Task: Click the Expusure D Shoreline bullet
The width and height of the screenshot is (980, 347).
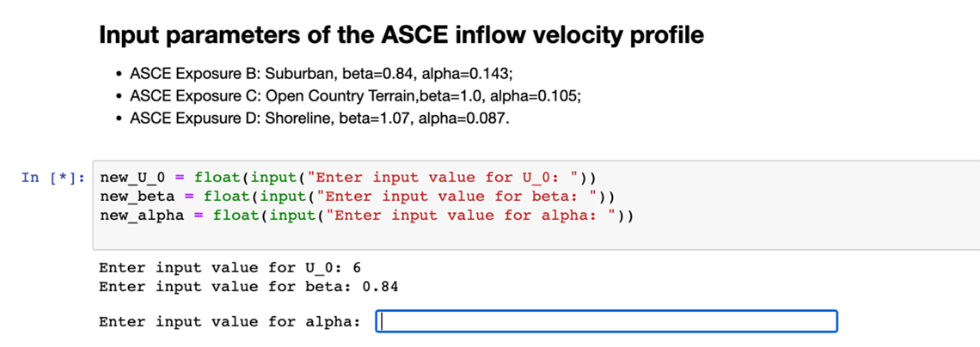Action: tap(319, 119)
